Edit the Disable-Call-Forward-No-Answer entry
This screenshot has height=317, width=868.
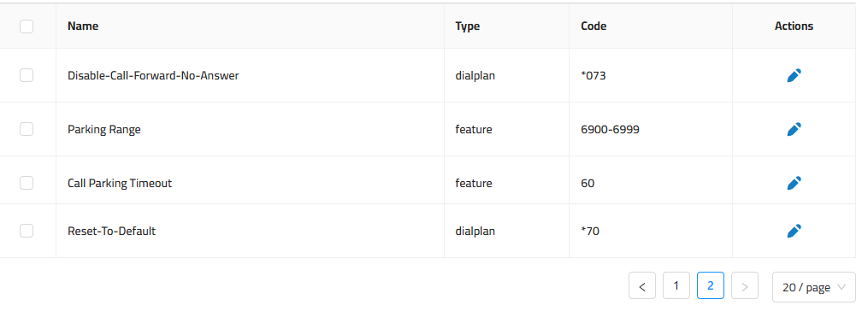[x=794, y=76]
